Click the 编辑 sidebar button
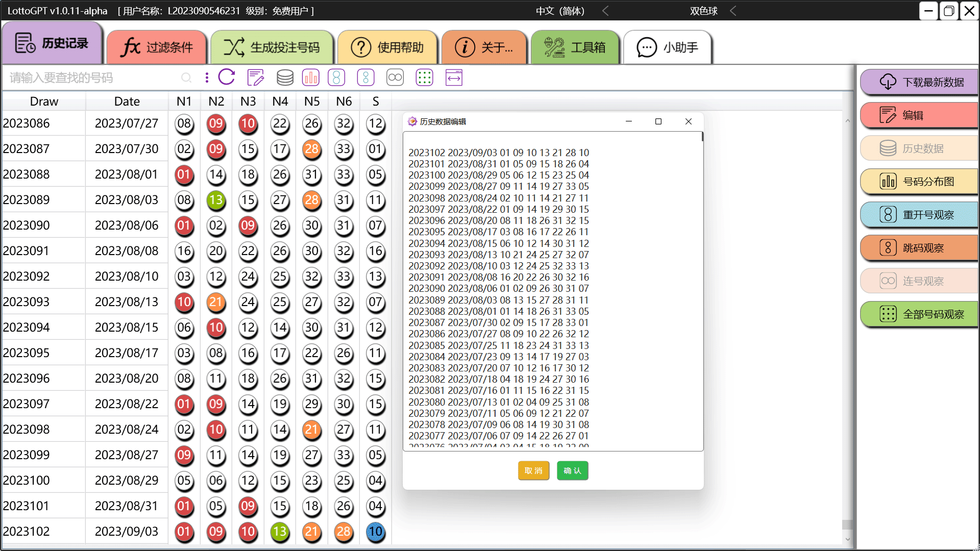 tap(919, 115)
